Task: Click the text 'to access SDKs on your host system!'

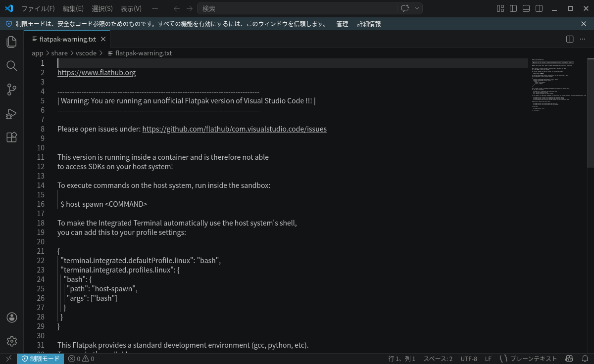Action: pos(115,167)
